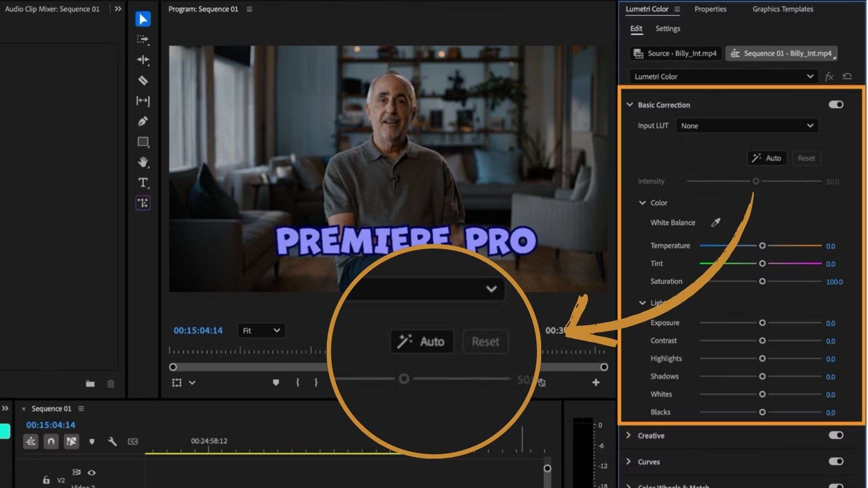Click the Exposure slider handle
This screenshot has height=488, width=868.
click(x=762, y=323)
